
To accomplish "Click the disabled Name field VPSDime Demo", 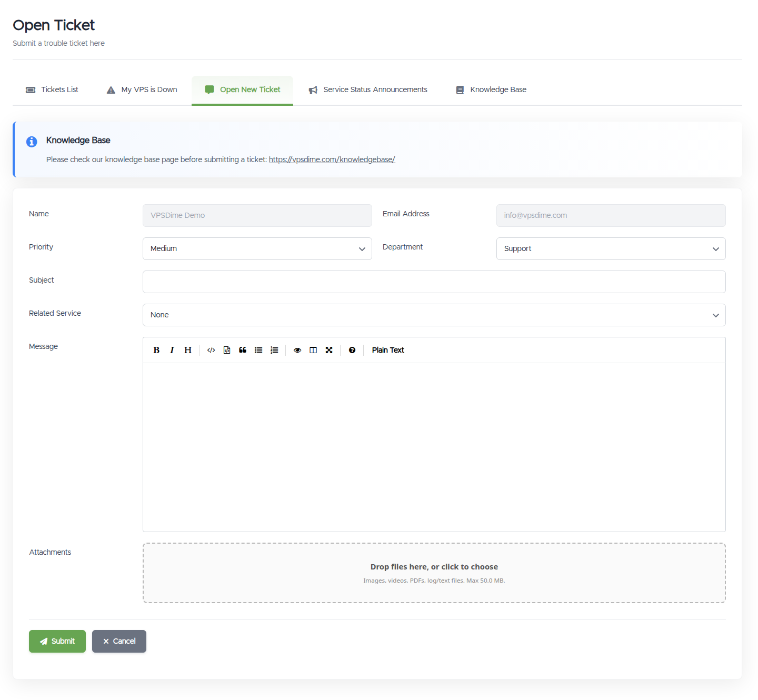I will click(257, 215).
